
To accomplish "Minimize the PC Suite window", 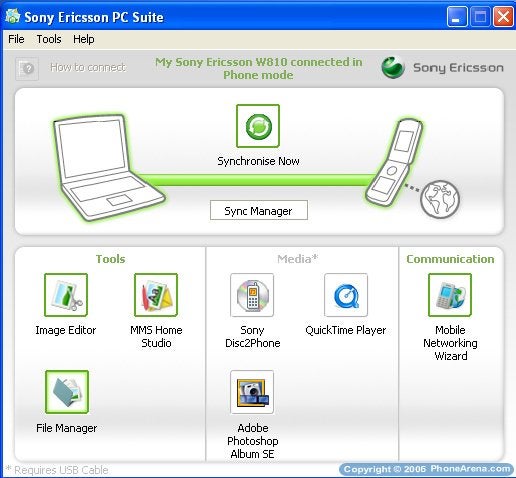I will click(x=457, y=16).
